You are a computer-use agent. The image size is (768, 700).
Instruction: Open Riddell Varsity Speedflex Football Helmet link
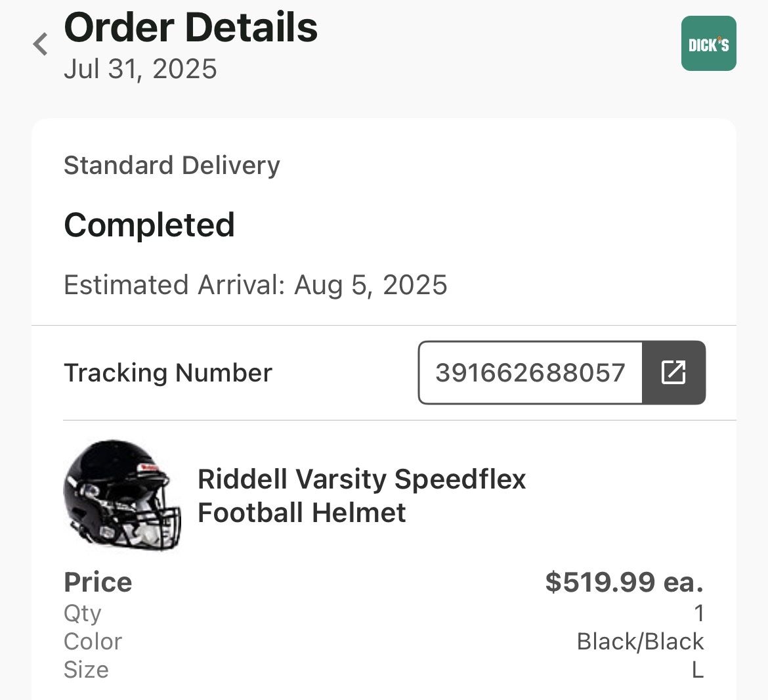(362, 496)
